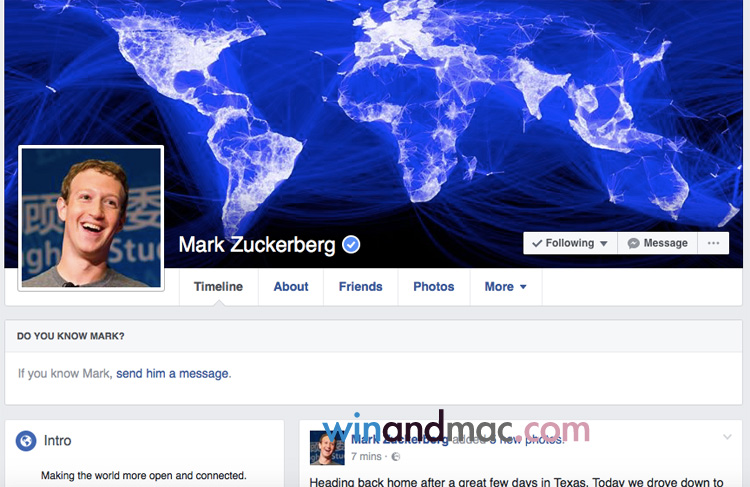750x487 pixels.
Task: Click the public privacy globe beside 7 mins
Action: (396, 457)
